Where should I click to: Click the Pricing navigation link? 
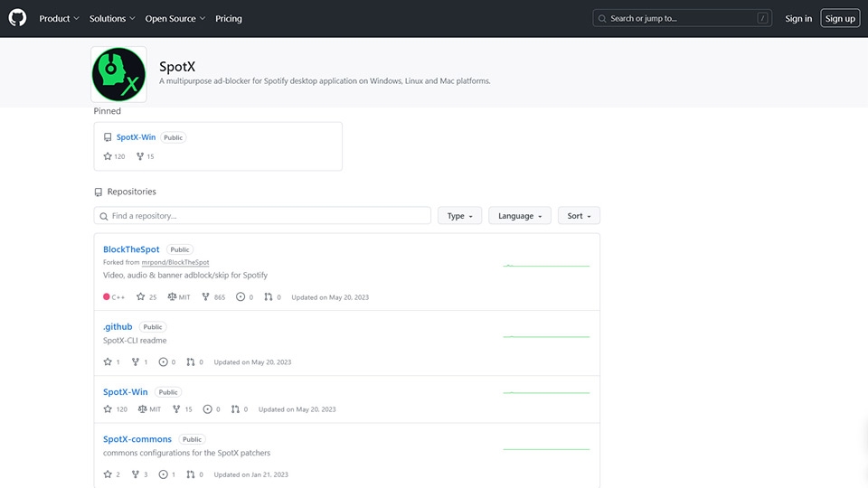click(229, 18)
